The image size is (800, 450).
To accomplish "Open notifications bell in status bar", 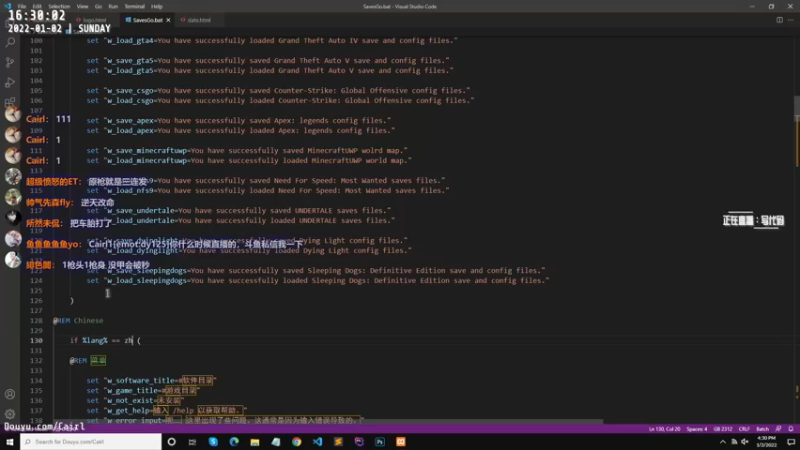I will click(791, 429).
